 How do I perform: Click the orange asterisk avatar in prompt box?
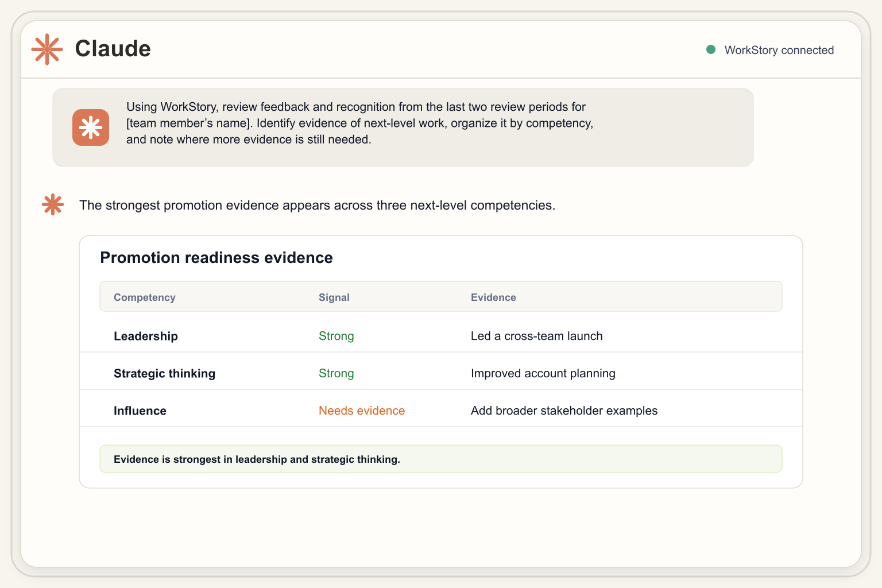pos(91,127)
